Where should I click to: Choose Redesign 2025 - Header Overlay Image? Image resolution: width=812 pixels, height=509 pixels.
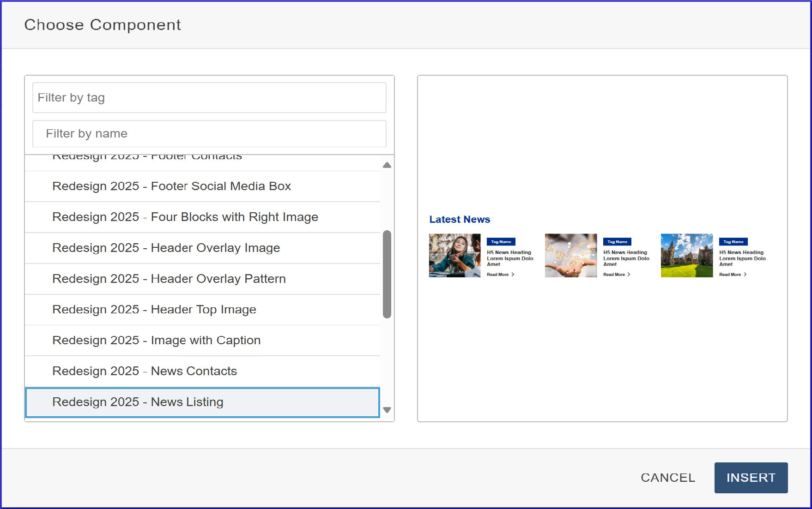coord(166,248)
